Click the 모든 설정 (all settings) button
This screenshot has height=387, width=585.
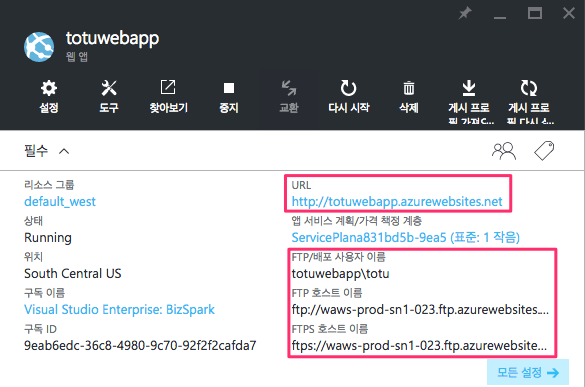coord(528,372)
